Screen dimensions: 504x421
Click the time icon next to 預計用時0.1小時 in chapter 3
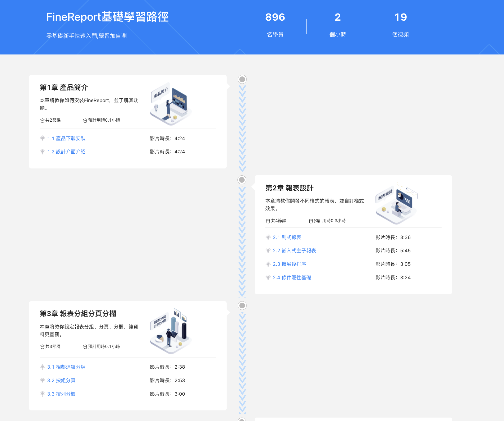pos(85,347)
